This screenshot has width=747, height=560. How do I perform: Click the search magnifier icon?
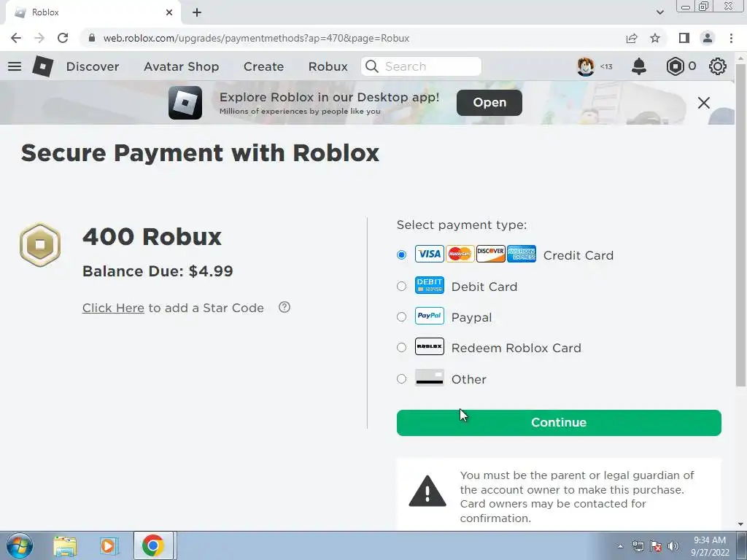[x=371, y=66]
